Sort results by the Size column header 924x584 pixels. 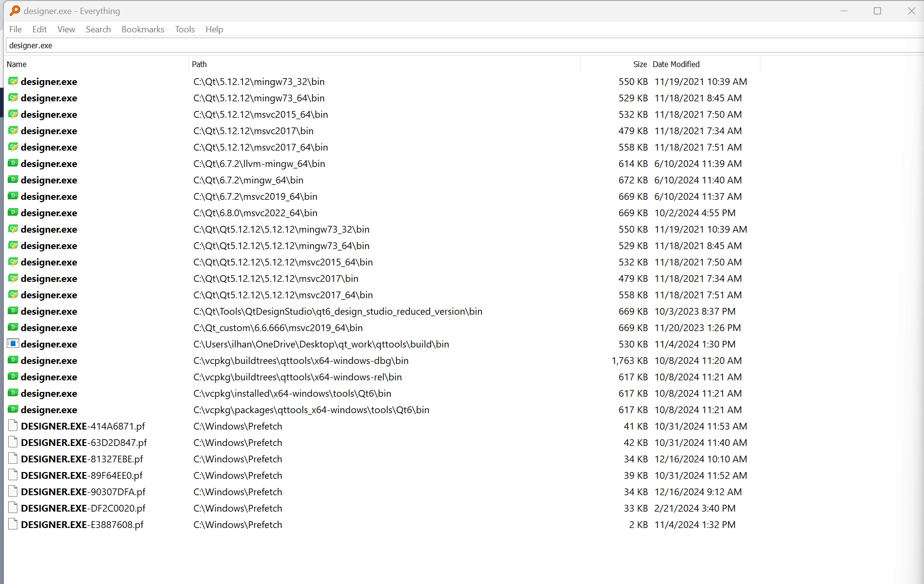click(x=615, y=64)
